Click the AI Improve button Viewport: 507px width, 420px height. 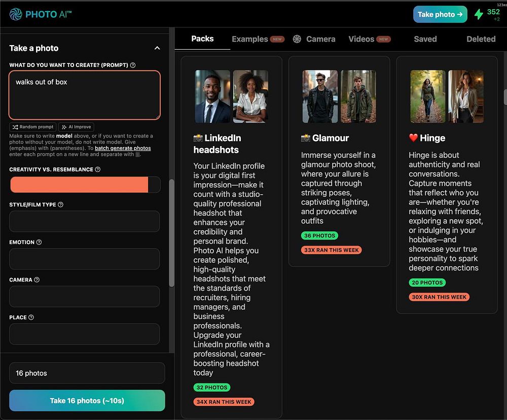tap(77, 127)
